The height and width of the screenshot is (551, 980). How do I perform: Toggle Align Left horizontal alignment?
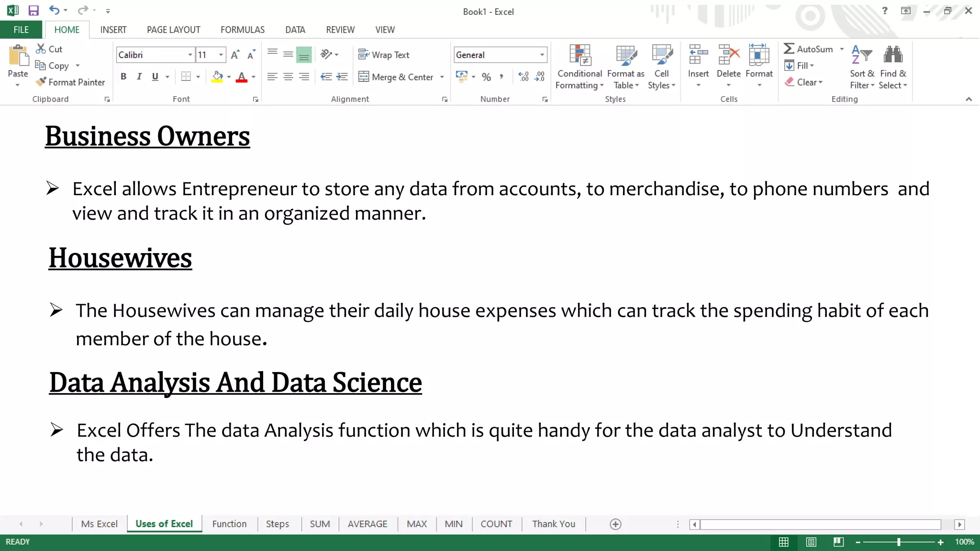[x=272, y=77]
